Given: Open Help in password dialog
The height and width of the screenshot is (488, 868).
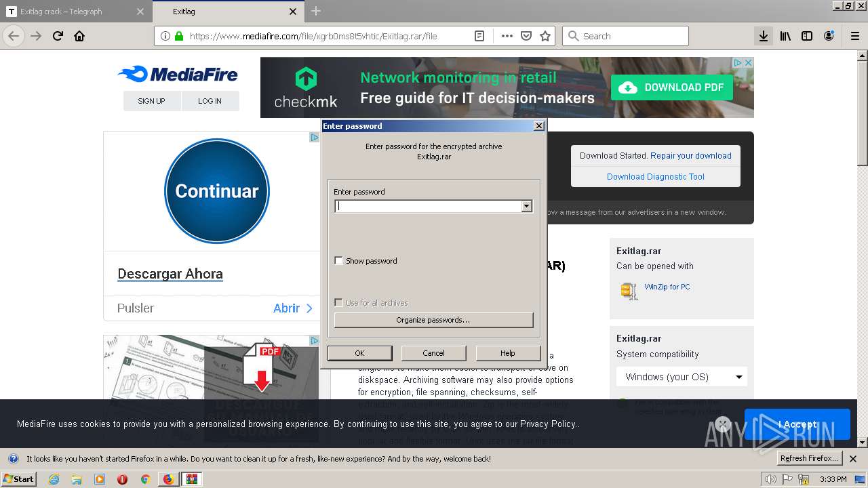Looking at the screenshot, I should point(507,352).
